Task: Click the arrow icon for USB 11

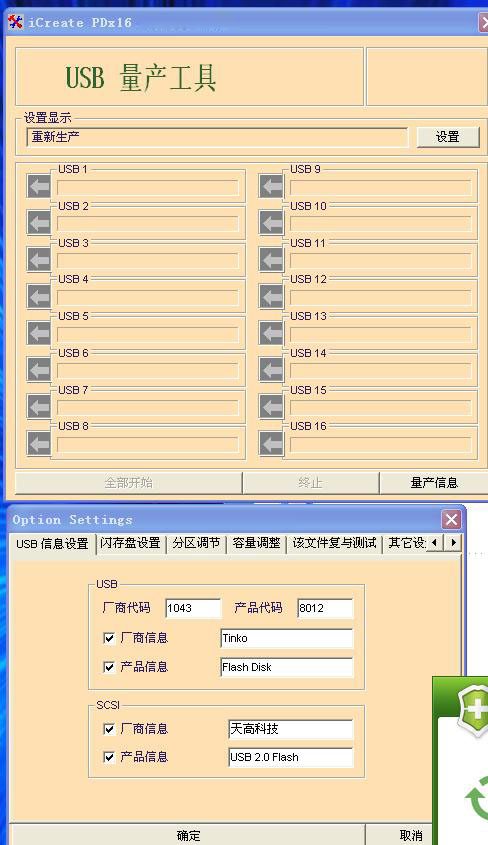Action: 271,260
